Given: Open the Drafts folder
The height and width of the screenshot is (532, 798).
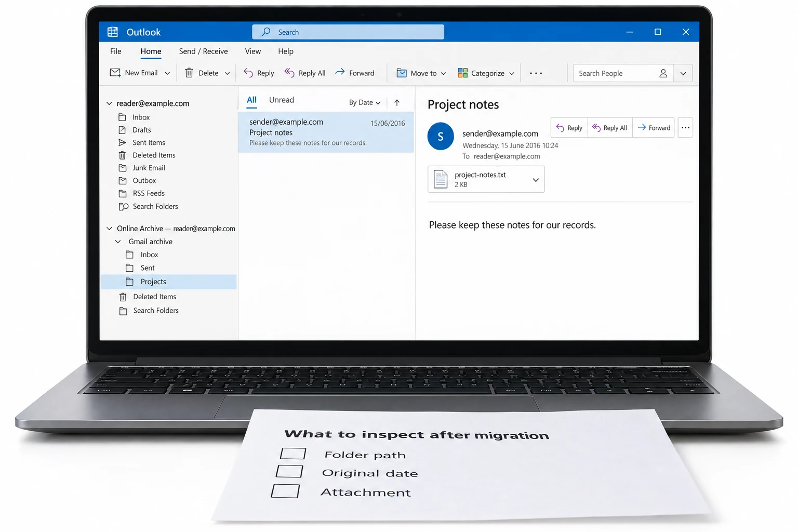Looking at the screenshot, I should tap(142, 130).
